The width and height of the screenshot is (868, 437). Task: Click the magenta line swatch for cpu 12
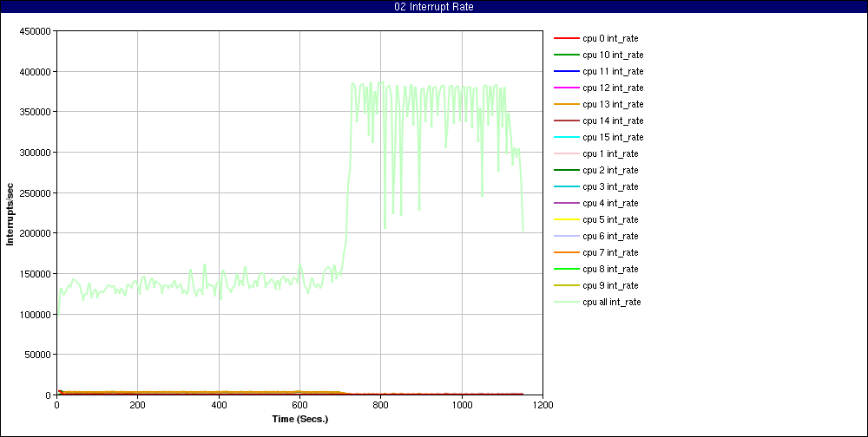tap(566, 88)
